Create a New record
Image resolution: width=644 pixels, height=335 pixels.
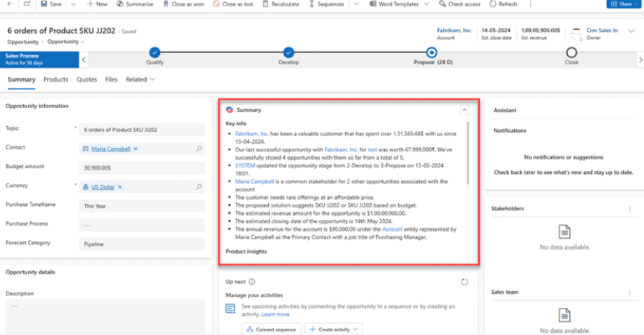coord(97,3)
